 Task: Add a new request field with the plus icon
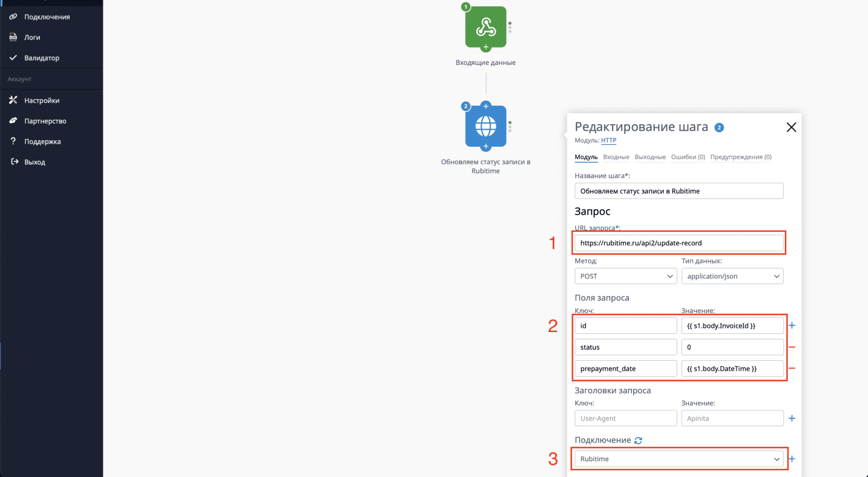click(792, 325)
